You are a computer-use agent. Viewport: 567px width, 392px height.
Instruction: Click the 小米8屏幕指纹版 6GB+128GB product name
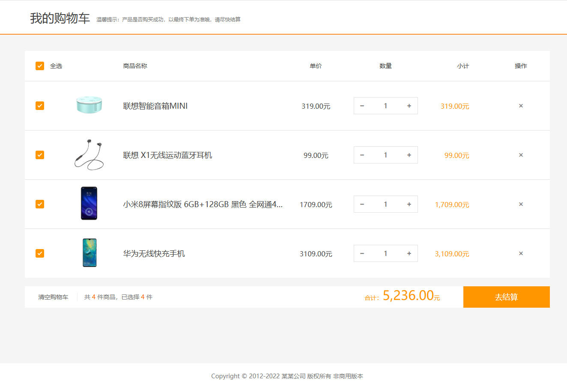[203, 204]
